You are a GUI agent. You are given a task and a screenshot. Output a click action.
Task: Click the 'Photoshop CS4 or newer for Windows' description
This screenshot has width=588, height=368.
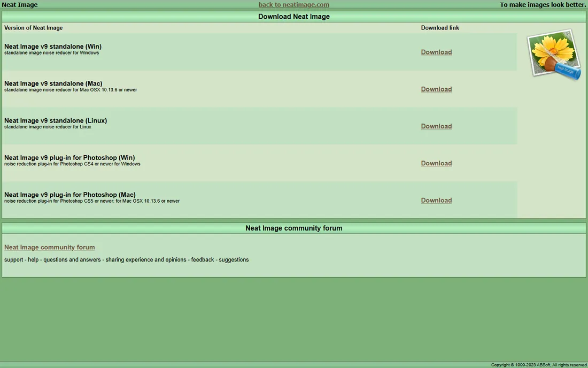click(x=72, y=164)
